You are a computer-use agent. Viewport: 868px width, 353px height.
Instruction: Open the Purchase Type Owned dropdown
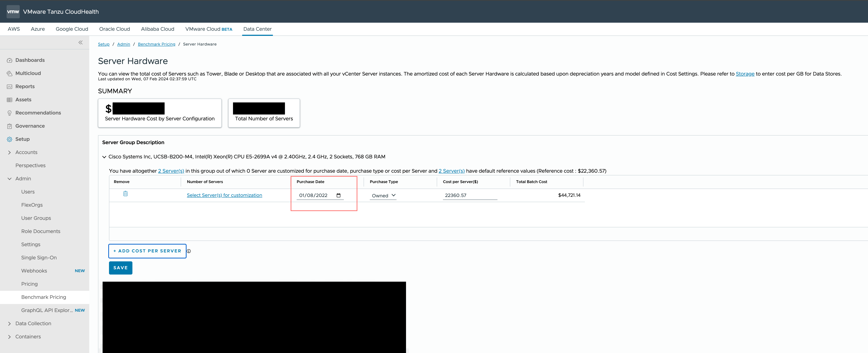tap(383, 196)
